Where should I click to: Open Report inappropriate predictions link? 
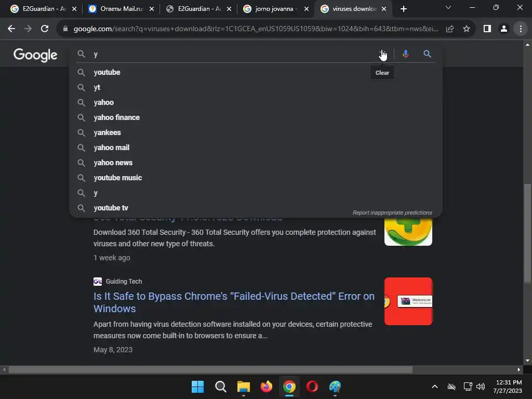click(x=392, y=212)
